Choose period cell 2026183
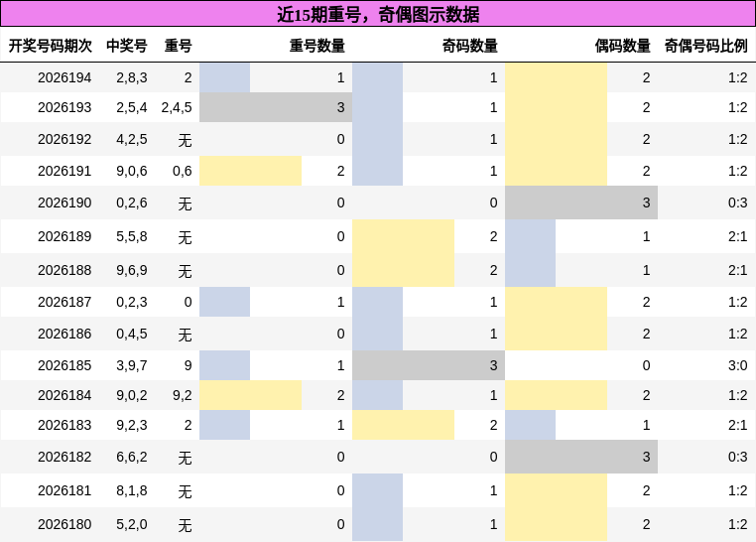The image size is (756, 542). 64,425
